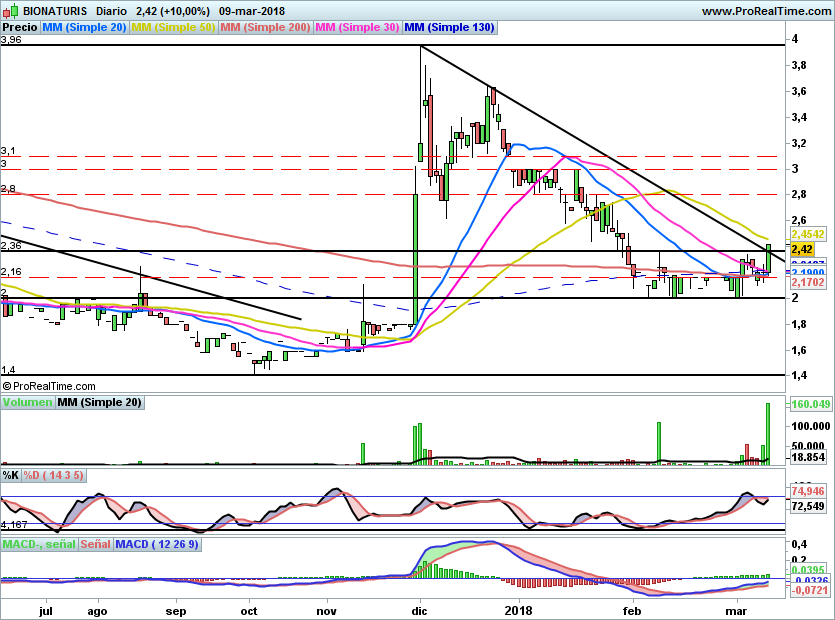Select the MACD-, señal label
835x620 pixels.
coord(39,544)
